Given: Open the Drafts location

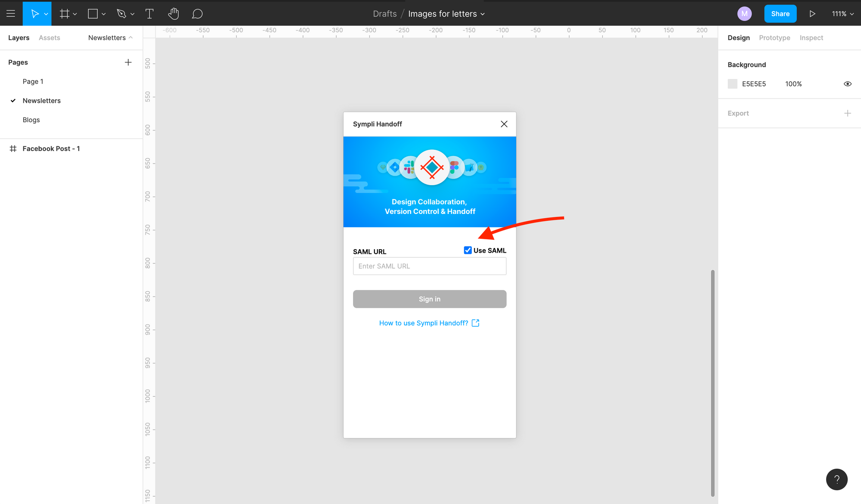Looking at the screenshot, I should tap(385, 14).
